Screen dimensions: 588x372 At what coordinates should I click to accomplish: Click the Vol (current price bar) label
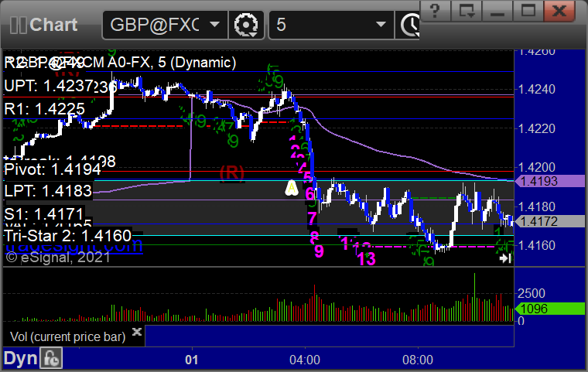68,336
